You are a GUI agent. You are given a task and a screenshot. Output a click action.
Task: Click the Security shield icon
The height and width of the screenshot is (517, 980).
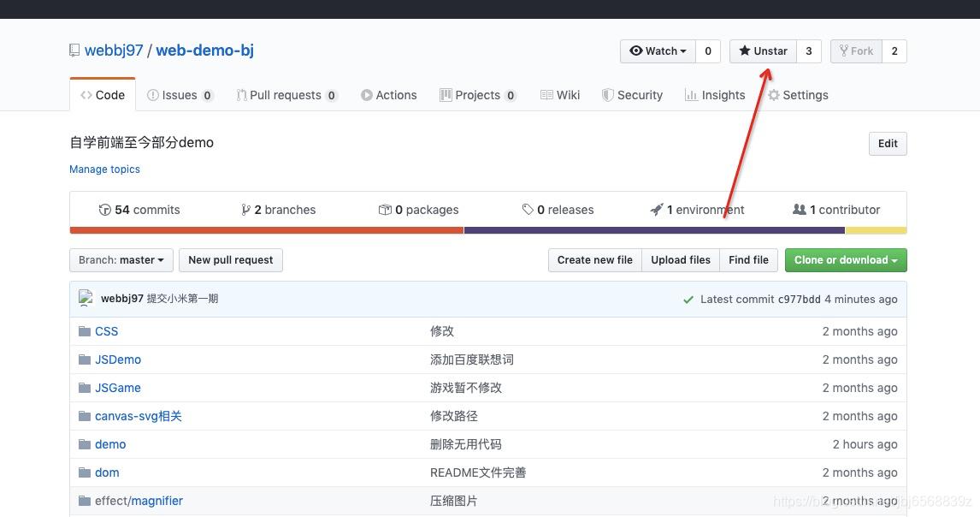pyautogui.click(x=607, y=95)
